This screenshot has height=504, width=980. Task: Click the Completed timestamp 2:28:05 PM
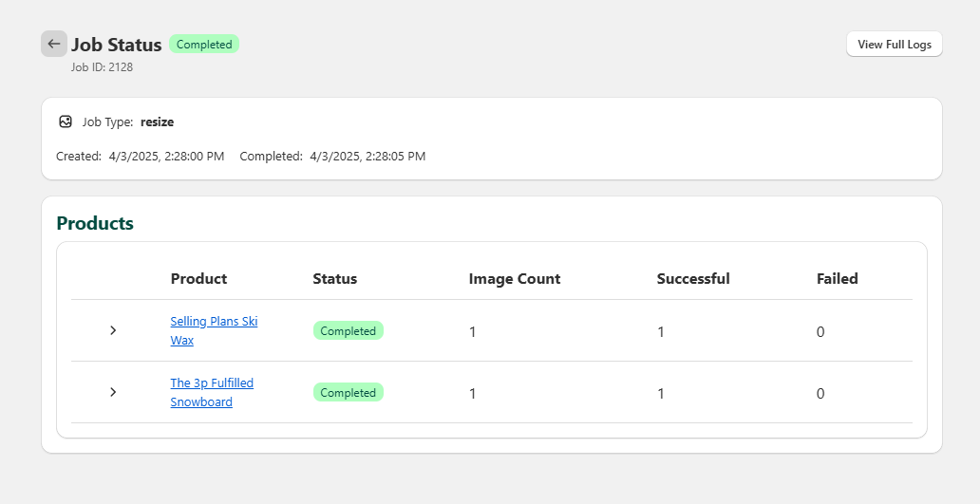(x=367, y=156)
